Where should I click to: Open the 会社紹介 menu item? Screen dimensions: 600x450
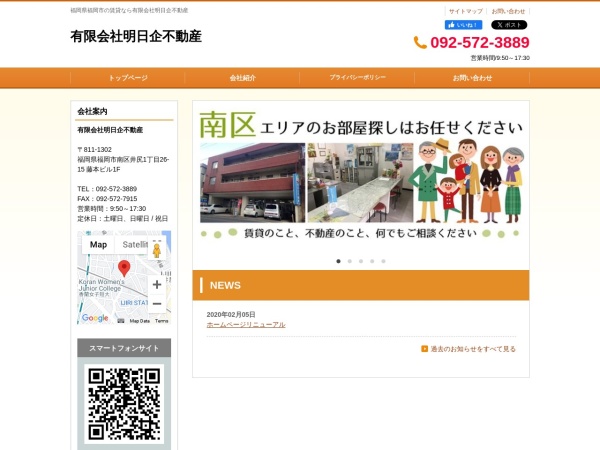tap(243, 78)
